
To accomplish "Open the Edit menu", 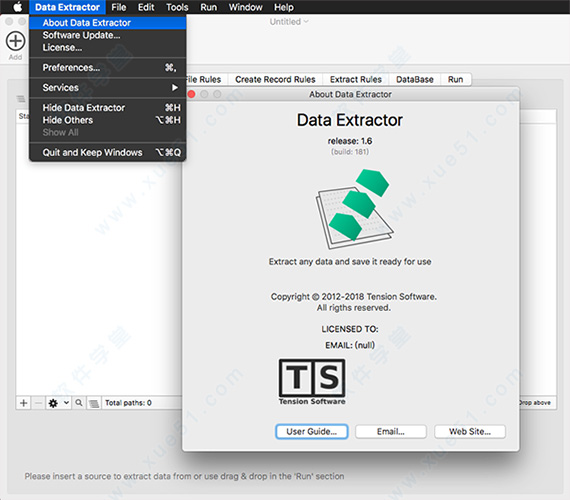I will (146, 7).
